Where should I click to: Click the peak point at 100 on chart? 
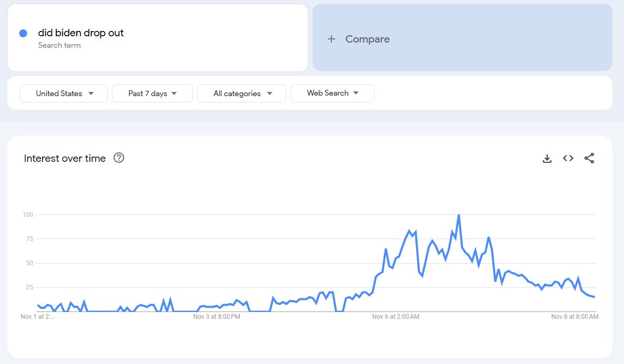459,215
